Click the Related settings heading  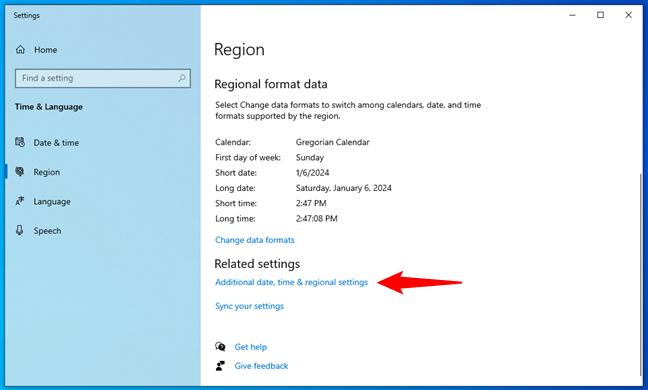257,264
